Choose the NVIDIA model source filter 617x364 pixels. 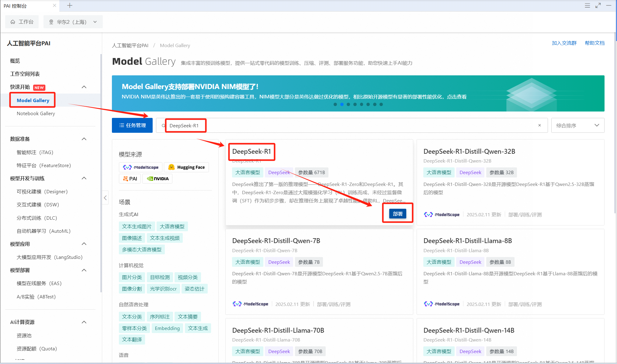point(158,179)
